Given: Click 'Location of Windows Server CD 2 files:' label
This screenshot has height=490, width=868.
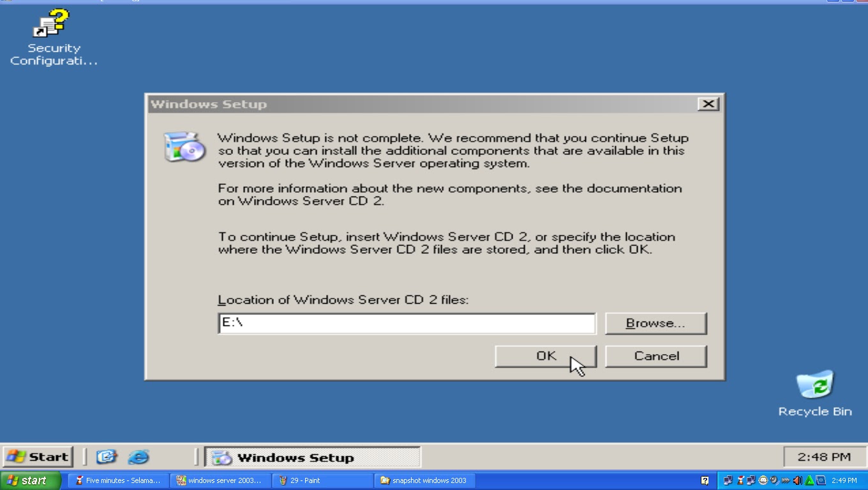Looking at the screenshot, I should (343, 300).
